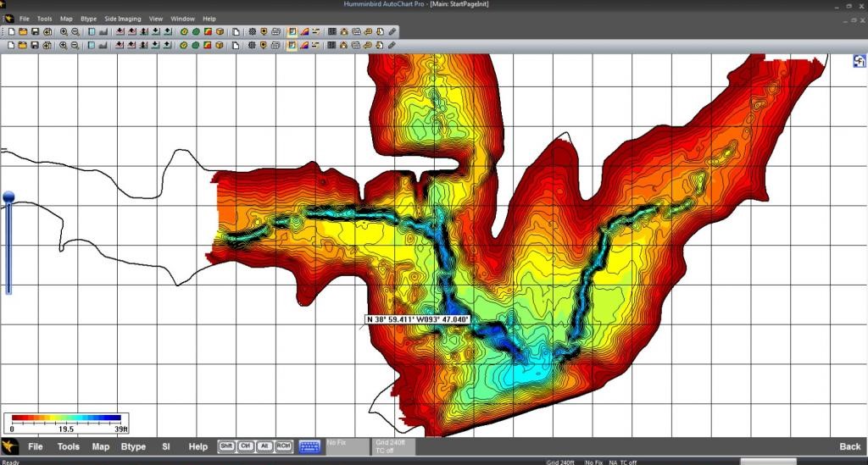Click Humminbird logo icon in bottom bar

tap(9, 446)
